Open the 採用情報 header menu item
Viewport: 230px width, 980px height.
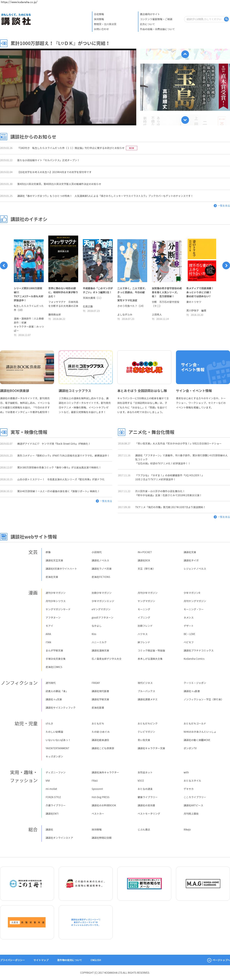tap(99, 19)
